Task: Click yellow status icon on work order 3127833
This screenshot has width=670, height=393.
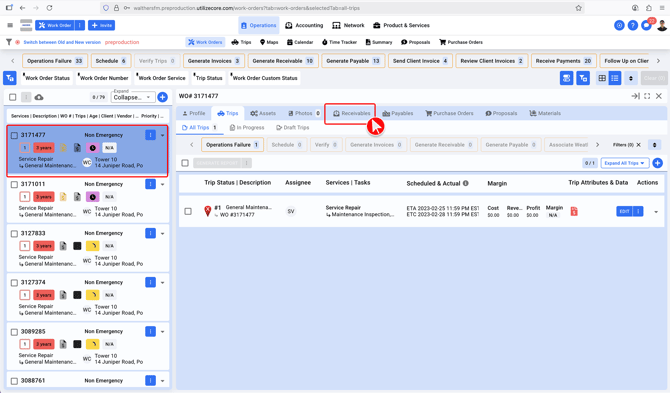Action: tap(93, 246)
